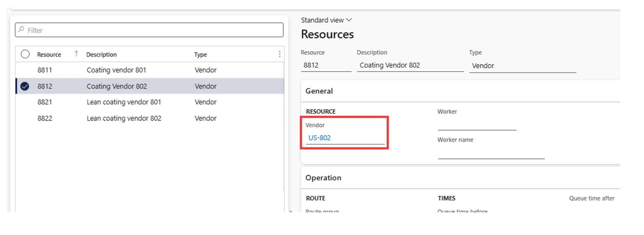Click the Worker name field
Image resolution: width=644 pixels, height=235 pixels.
[x=491, y=153]
